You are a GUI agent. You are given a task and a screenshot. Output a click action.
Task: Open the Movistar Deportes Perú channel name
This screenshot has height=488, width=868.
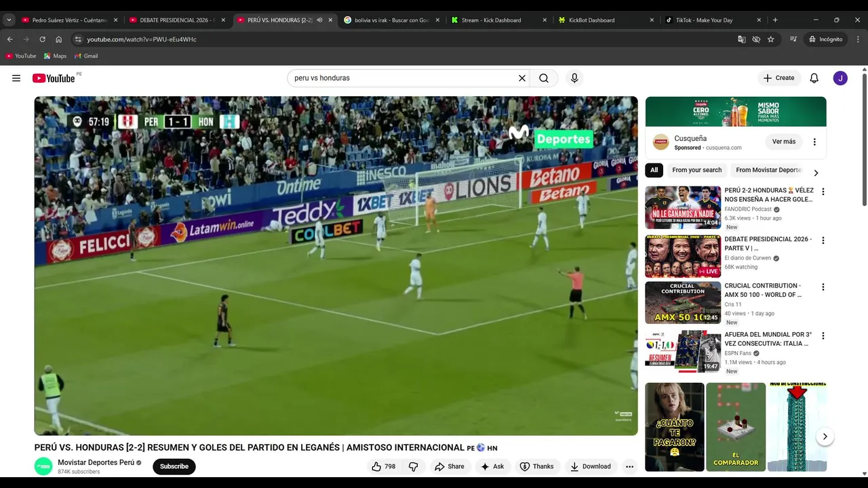click(x=96, y=462)
